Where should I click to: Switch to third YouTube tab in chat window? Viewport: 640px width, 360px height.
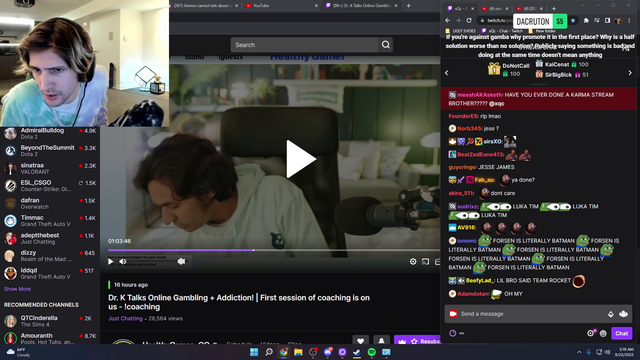[529, 8]
